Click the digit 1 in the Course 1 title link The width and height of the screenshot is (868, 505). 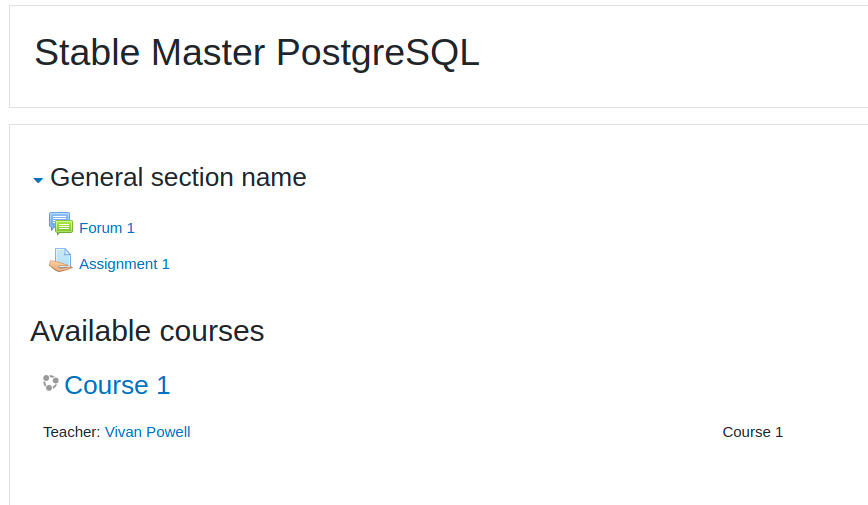pyautogui.click(x=163, y=385)
